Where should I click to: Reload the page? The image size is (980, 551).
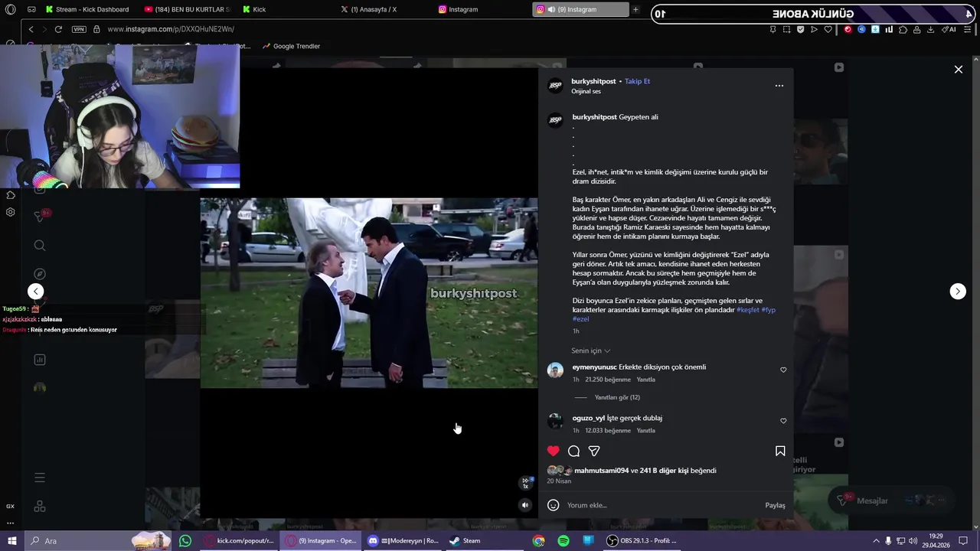[x=58, y=29]
